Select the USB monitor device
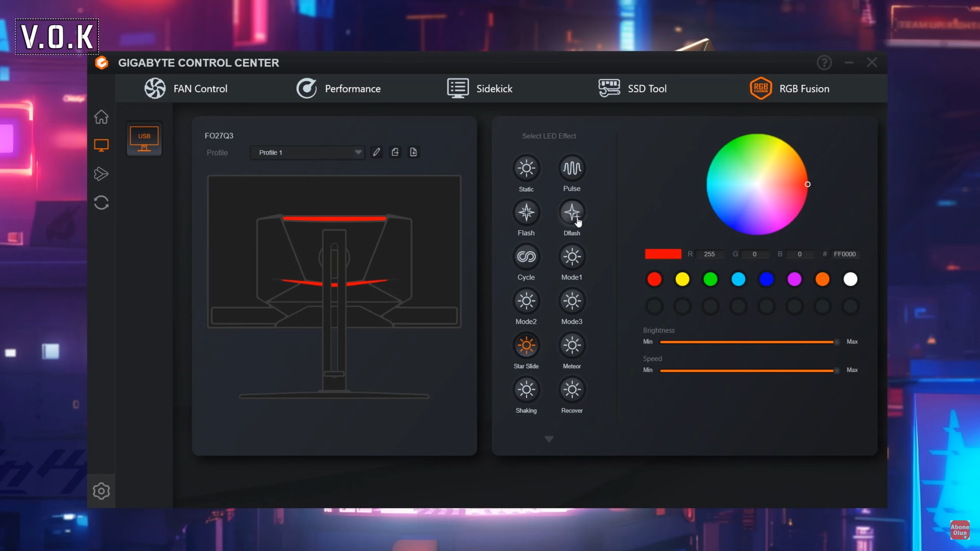Image resolution: width=980 pixels, height=551 pixels. tap(144, 139)
